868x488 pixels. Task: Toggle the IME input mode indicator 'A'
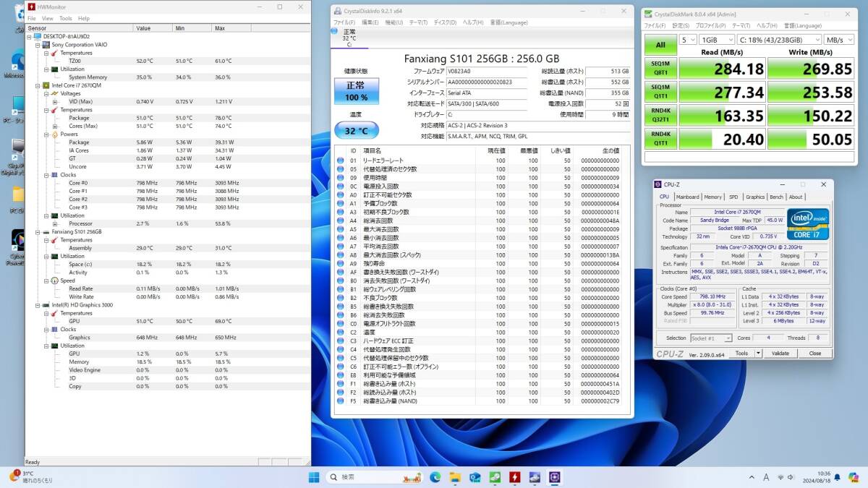(x=767, y=477)
